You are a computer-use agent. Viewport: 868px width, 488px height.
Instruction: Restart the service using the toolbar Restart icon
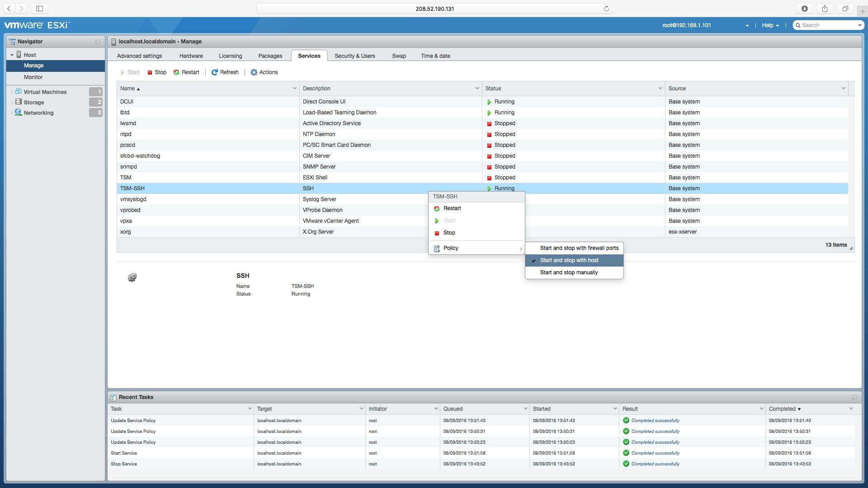click(187, 72)
